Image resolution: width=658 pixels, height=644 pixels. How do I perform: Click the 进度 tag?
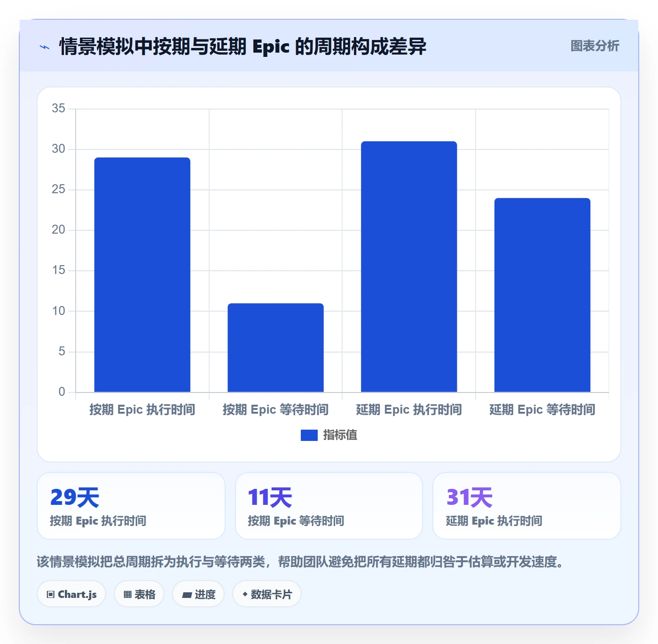point(198,594)
